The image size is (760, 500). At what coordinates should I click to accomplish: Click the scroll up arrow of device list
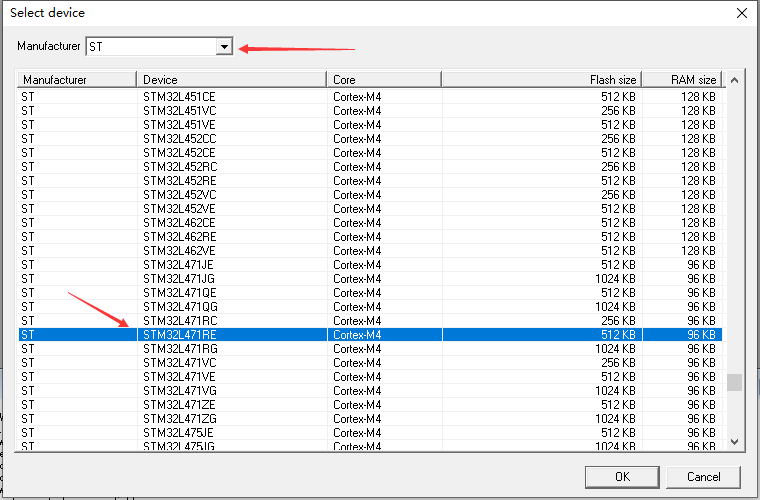coord(734,80)
